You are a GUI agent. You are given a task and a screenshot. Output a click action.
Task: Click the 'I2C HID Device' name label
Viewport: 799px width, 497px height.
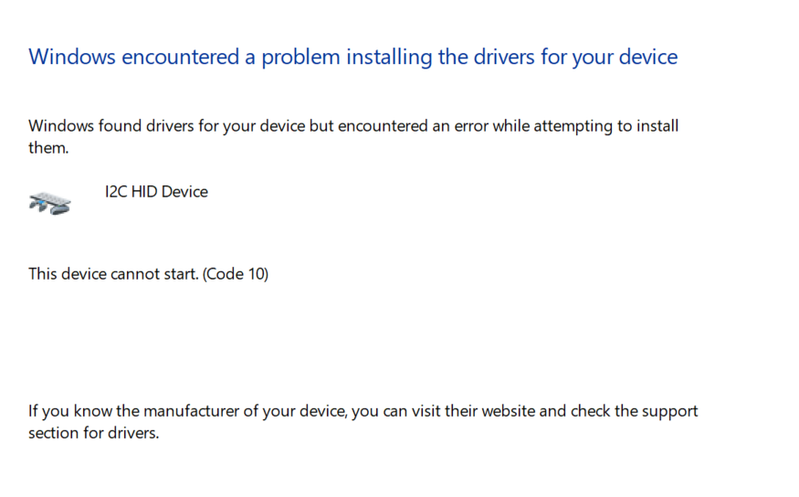coord(156,191)
